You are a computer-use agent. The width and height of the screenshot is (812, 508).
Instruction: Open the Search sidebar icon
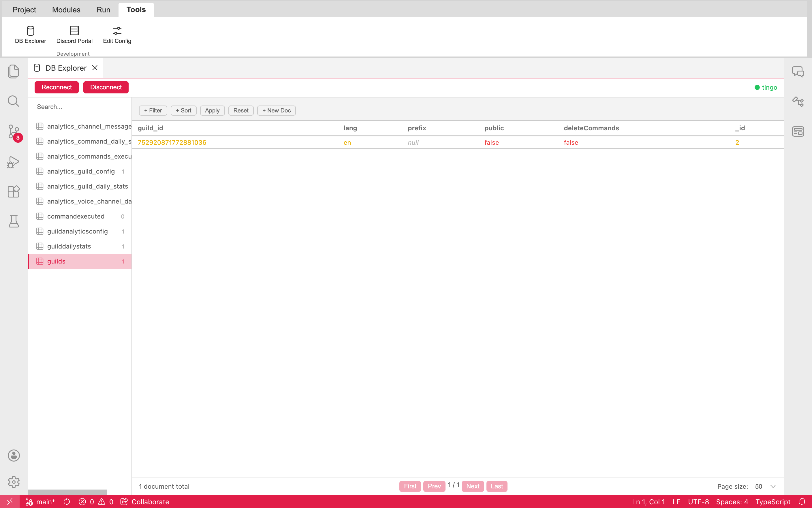[x=14, y=101]
